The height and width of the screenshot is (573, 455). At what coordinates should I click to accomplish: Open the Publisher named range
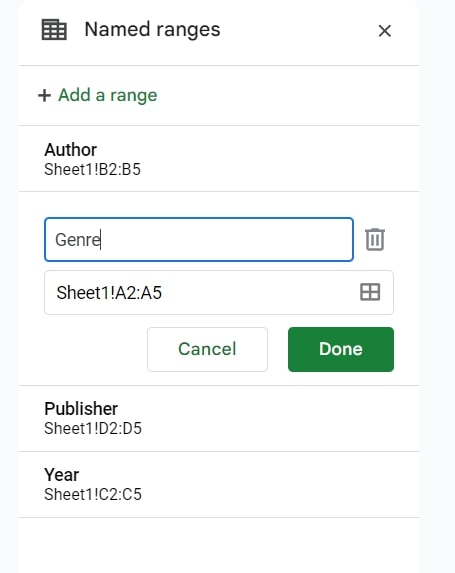point(219,418)
